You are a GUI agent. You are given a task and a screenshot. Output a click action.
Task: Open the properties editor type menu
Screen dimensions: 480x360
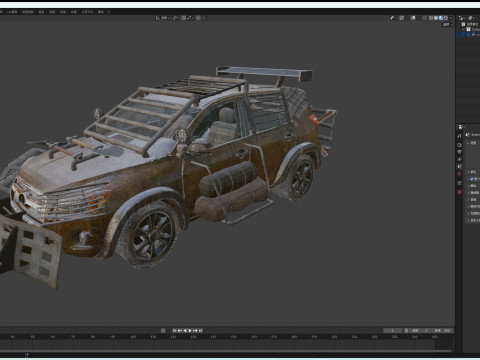pyautogui.click(x=461, y=127)
